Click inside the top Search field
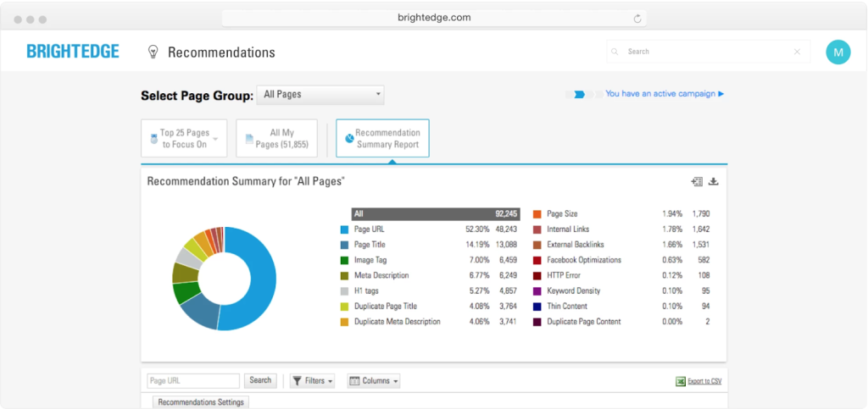 (x=709, y=52)
